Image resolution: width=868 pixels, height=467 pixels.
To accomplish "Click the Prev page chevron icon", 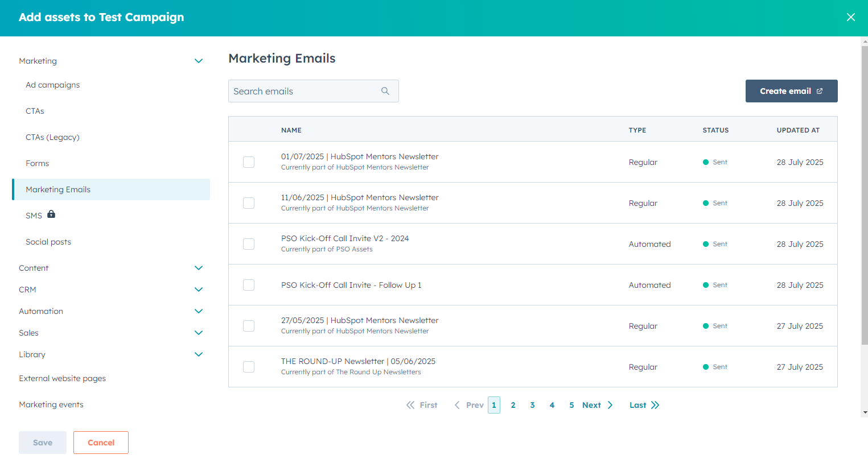I will [457, 404].
